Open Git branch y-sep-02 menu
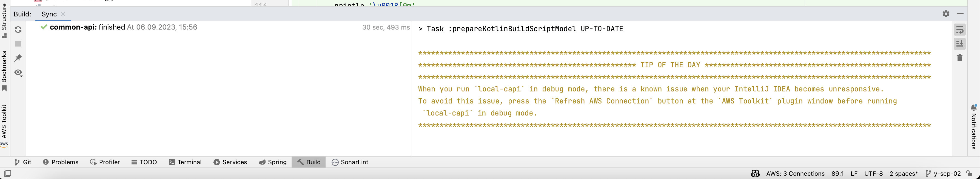980x179 pixels. [x=943, y=174]
